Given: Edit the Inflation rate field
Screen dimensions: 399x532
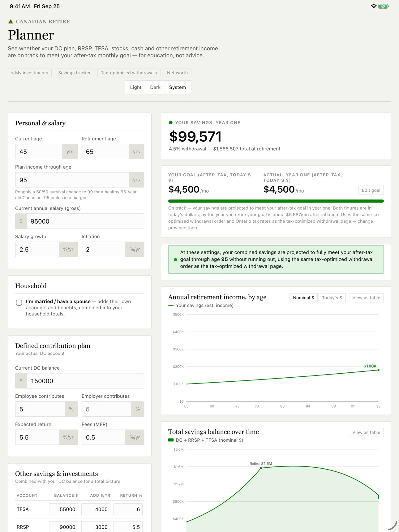Looking at the screenshot, I should 104,249.
